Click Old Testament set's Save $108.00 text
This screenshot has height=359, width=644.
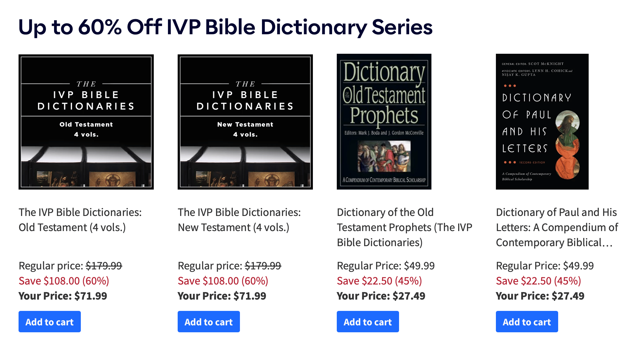click(64, 281)
